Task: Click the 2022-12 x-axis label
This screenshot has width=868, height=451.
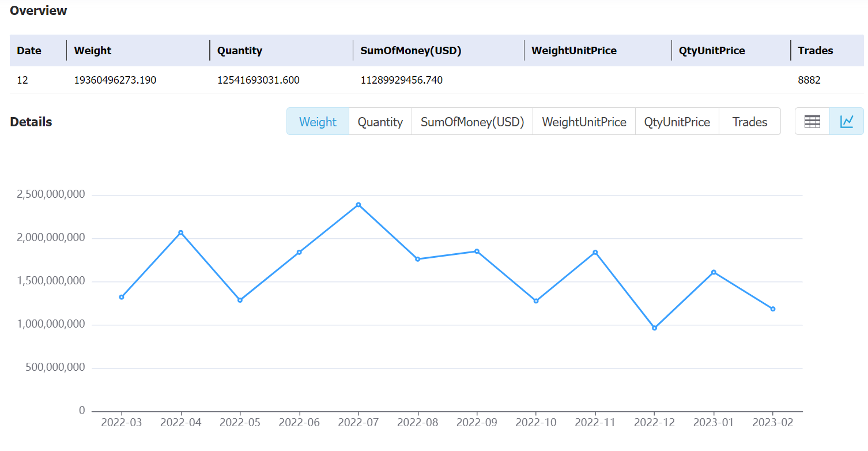Action: pyautogui.click(x=654, y=423)
